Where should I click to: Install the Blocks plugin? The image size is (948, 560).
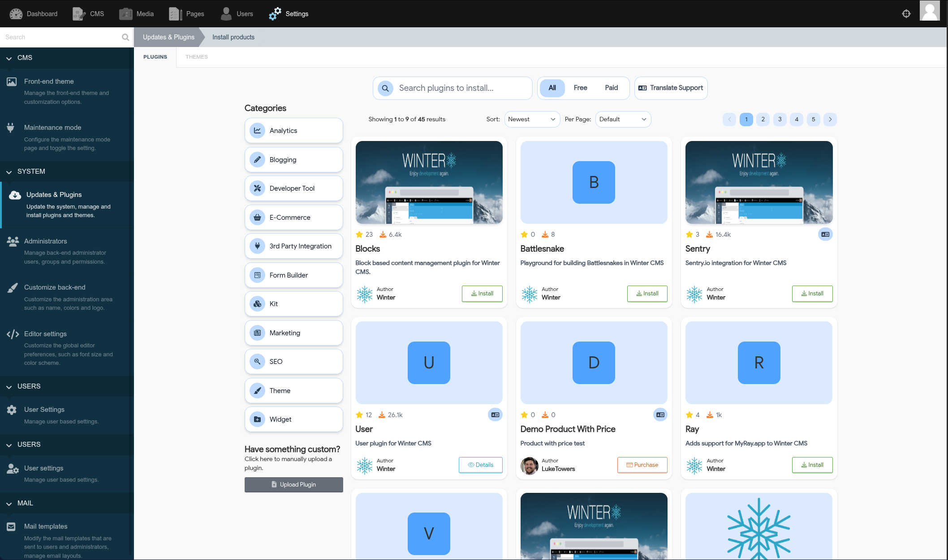pos(482,294)
